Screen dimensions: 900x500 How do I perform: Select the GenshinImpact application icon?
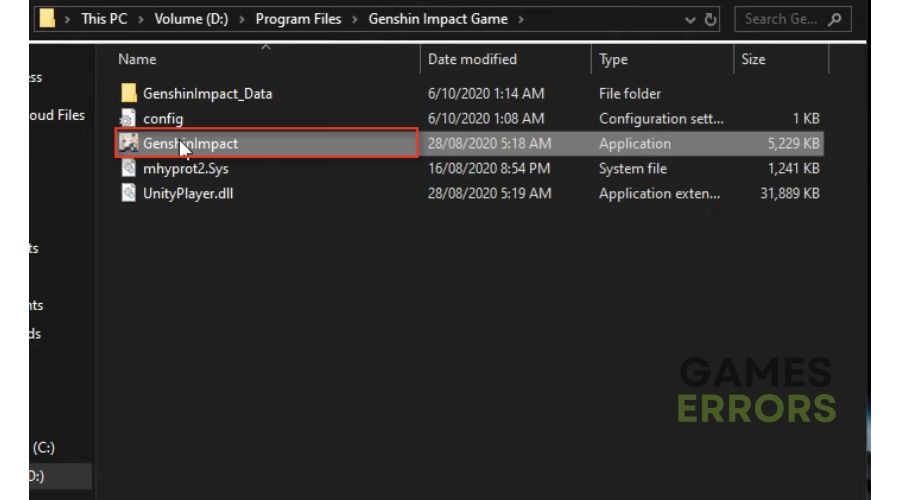pyautogui.click(x=129, y=143)
